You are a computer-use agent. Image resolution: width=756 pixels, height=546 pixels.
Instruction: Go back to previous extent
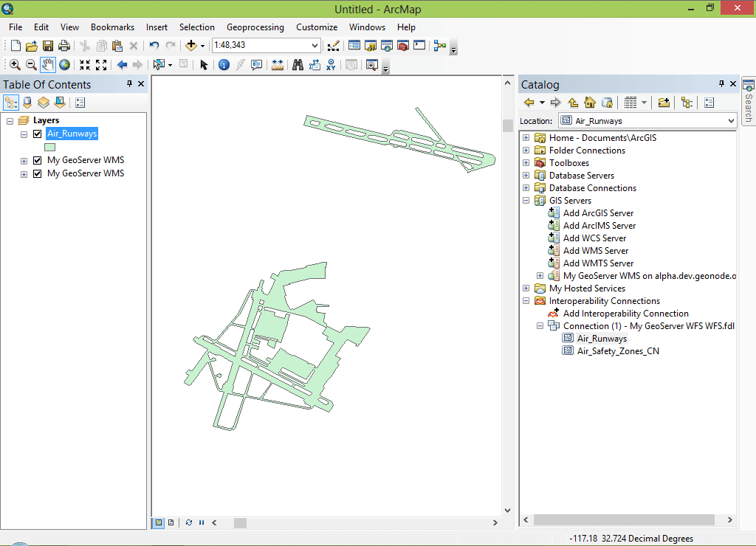(x=122, y=65)
